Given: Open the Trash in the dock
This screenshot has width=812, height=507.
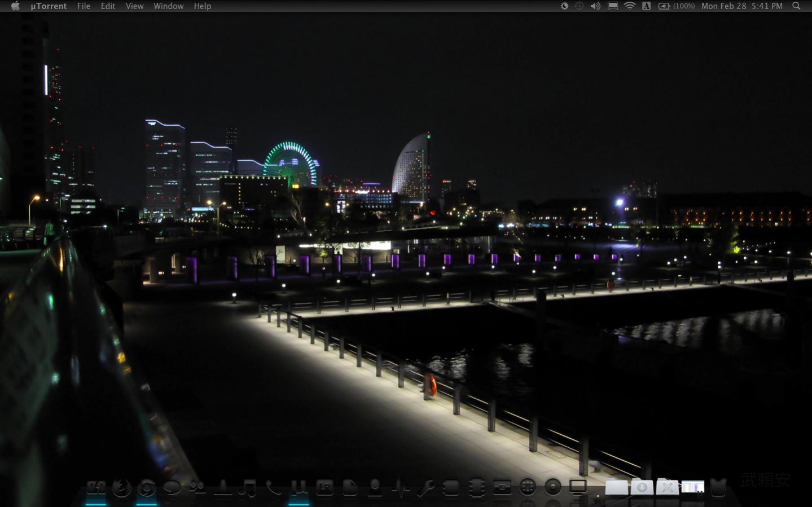Looking at the screenshot, I should (x=718, y=487).
